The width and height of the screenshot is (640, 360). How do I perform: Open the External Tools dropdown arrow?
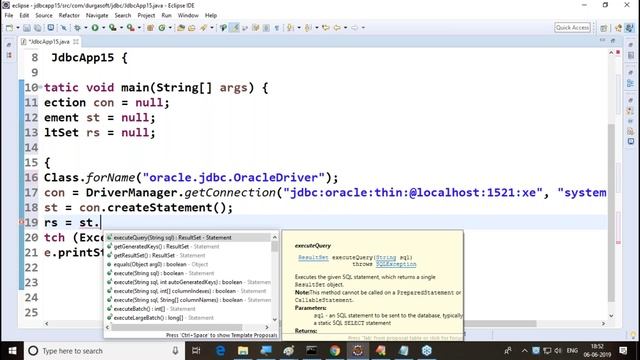tap(139, 28)
